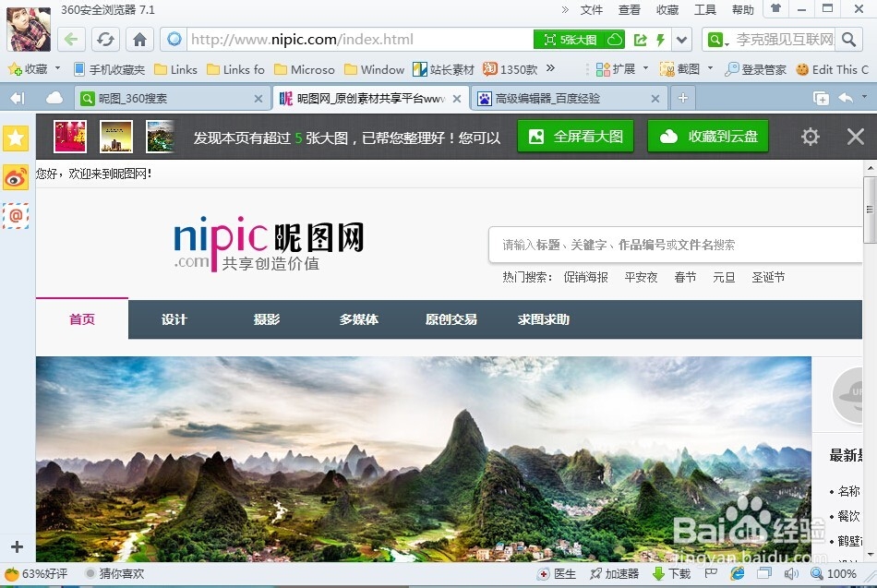The image size is (877, 588).
Task: Select the 摄影 navigation tab
Action: click(x=266, y=318)
